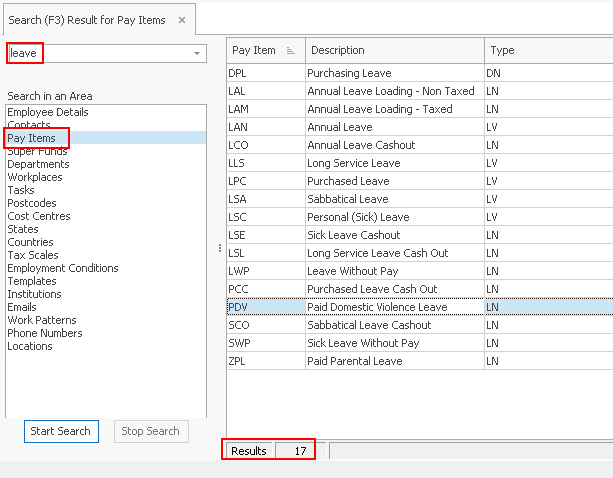This screenshot has width=613, height=478.
Task: Select the Sabbatical Leave description cell
Action: click(394, 199)
